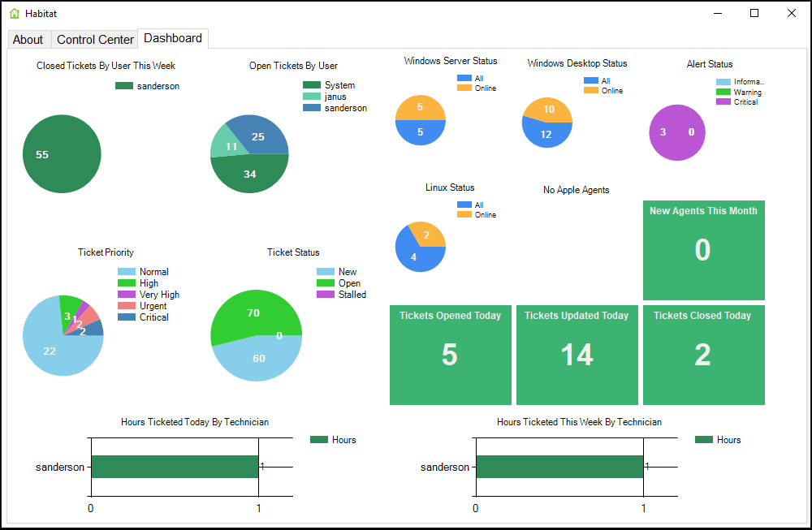Click the All legend marker in Windows Desktop Status
Screen dimensions: 812x530
(x=591, y=80)
